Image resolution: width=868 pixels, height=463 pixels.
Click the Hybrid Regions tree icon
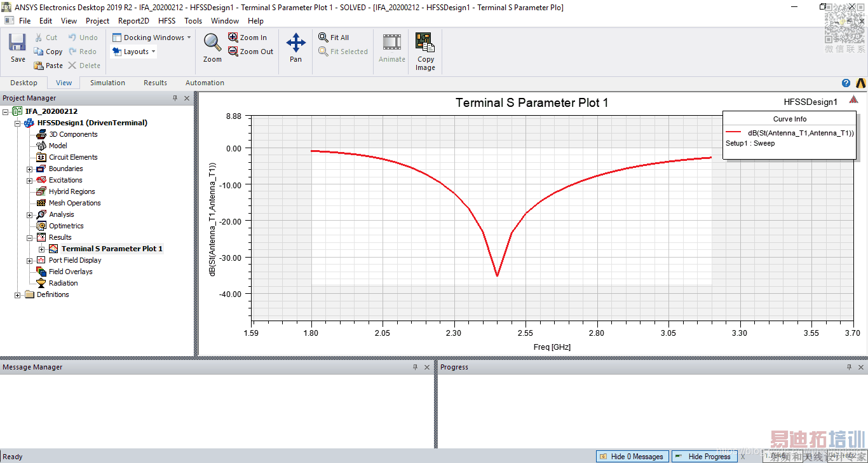(x=41, y=191)
